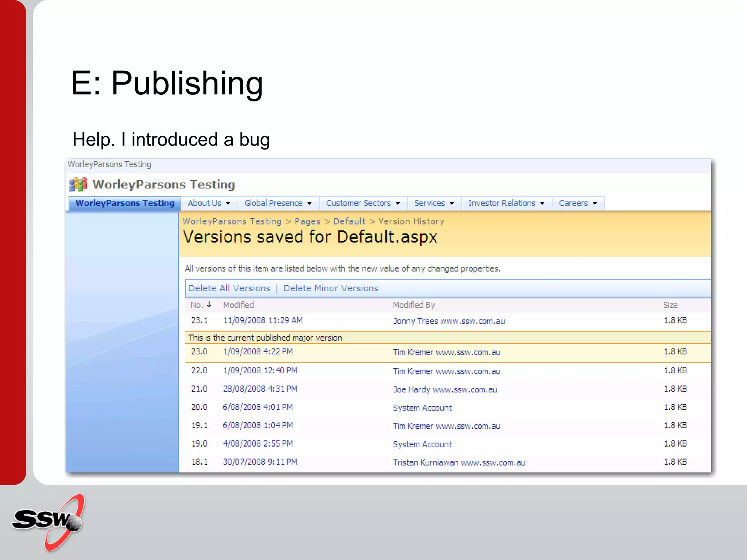Select version number 20.0 cell
The width and height of the screenshot is (747, 560).
click(199, 407)
